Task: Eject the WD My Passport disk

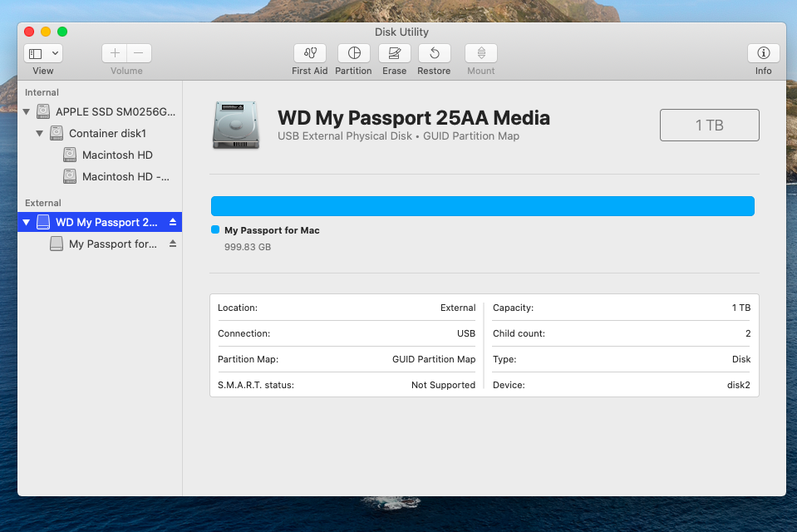Action: coord(173,222)
